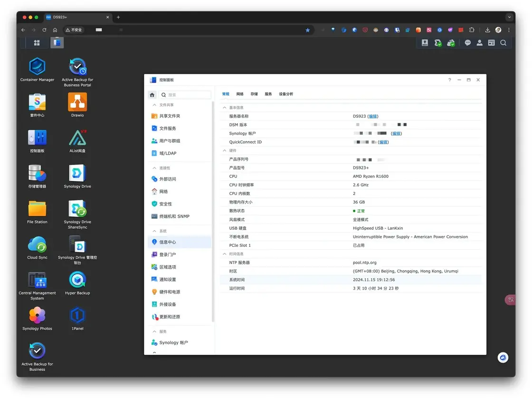
Task: Open 外接设备 in the sidebar
Action: [x=180, y=304]
